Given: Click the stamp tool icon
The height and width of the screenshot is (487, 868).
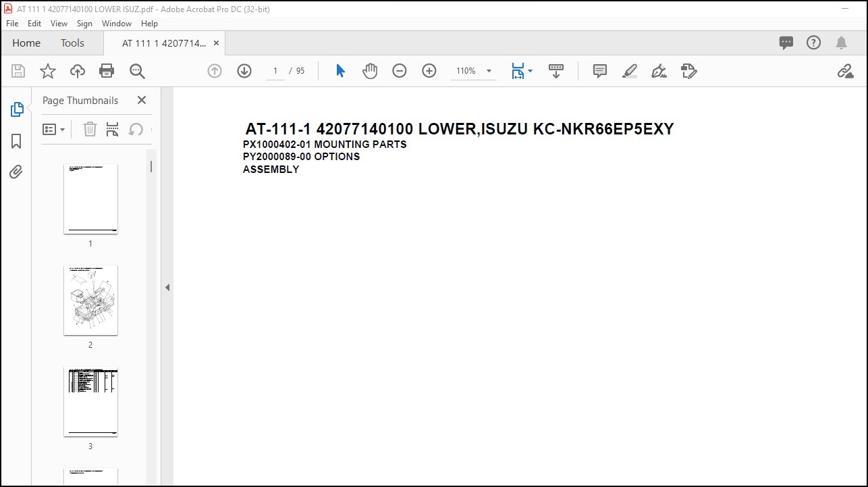Looking at the screenshot, I should pyautogui.click(x=688, y=71).
